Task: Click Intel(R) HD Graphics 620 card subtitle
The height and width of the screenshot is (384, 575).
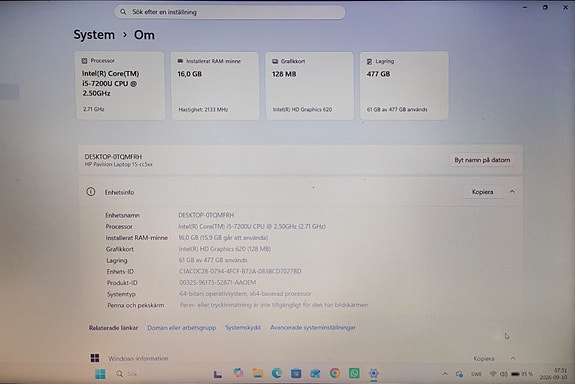Action: 302,109
